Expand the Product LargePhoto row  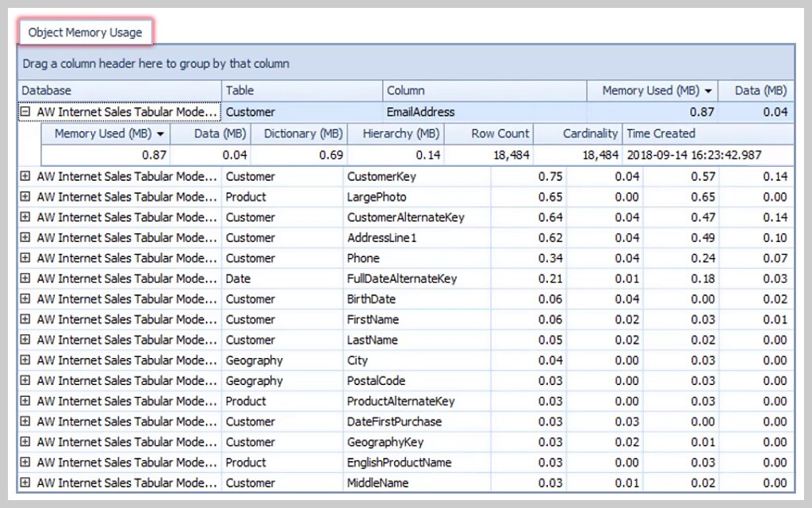tap(25, 196)
